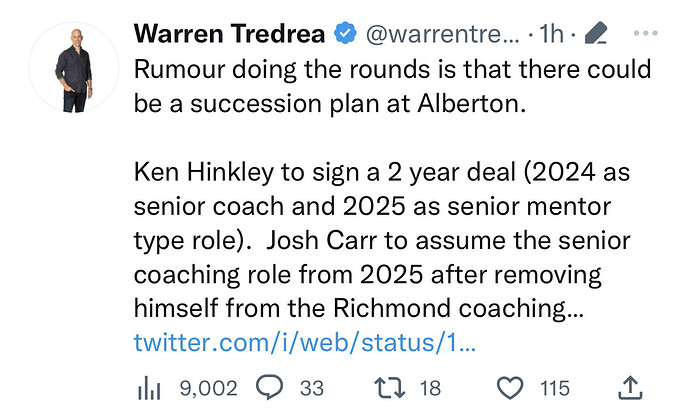Image resolution: width=690 pixels, height=418 pixels.
Task: Like the tweet with heart icon
Action: 510,388
